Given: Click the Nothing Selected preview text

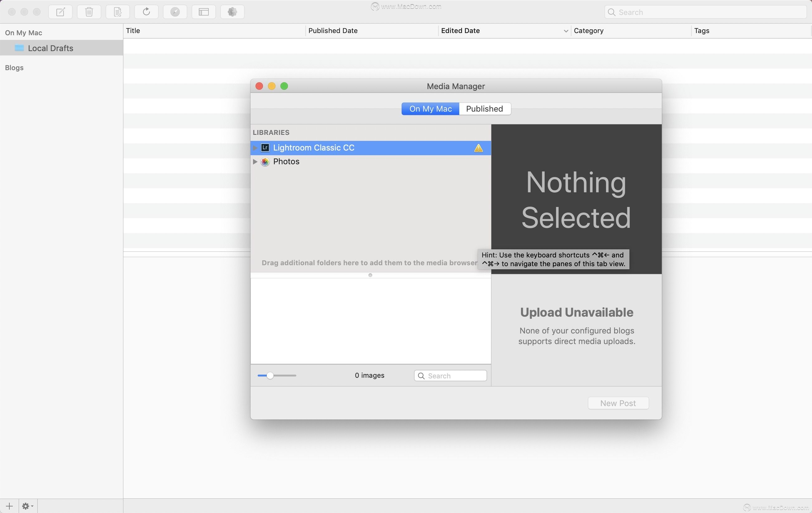Looking at the screenshot, I should pyautogui.click(x=576, y=200).
